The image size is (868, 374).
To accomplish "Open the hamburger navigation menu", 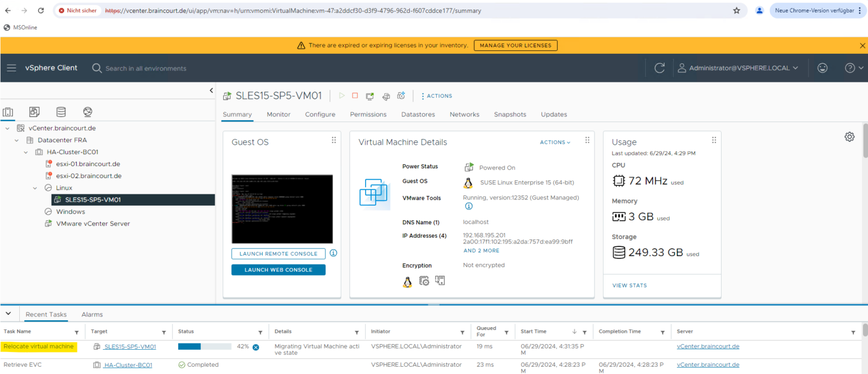I will (x=11, y=67).
